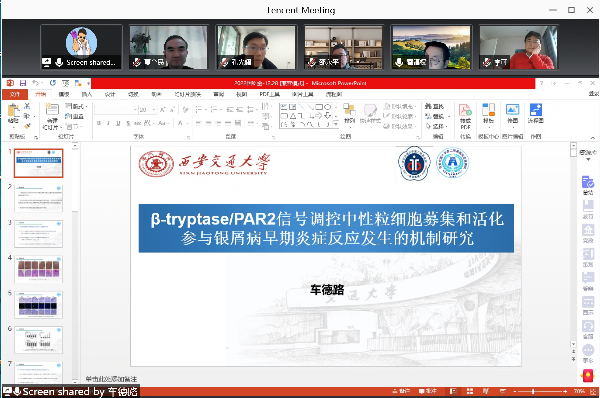Viewport: 600px width, 398px height.
Task: Switch to the Home ribbon tab
Action: click(x=40, y=94)
